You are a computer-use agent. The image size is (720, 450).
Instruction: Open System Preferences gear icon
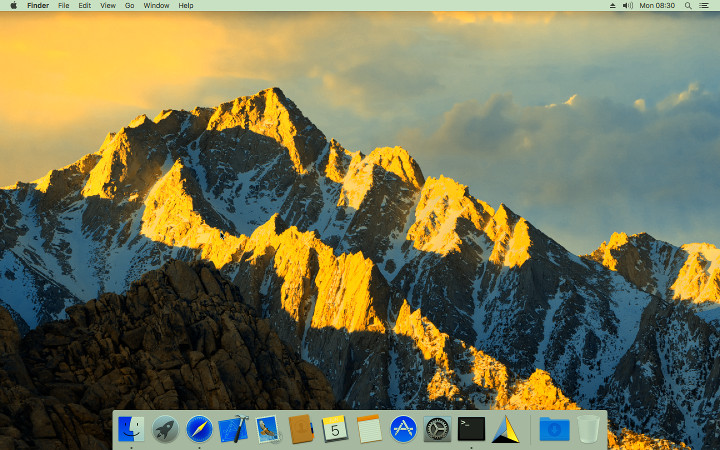437,429
